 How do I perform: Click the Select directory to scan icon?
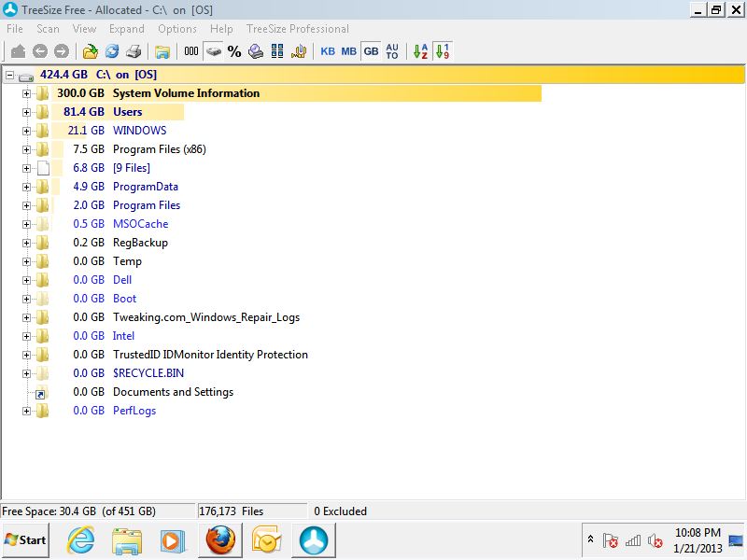pos(90,51)
